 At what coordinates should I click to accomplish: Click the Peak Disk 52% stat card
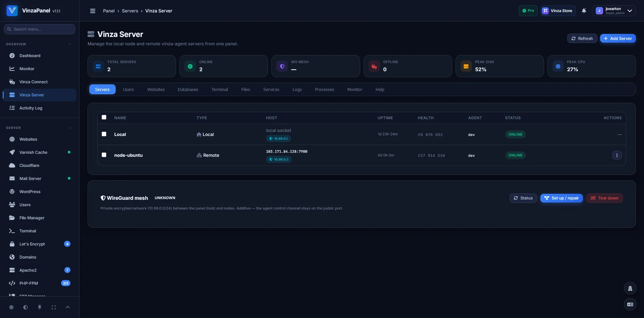tap(499, 66)
